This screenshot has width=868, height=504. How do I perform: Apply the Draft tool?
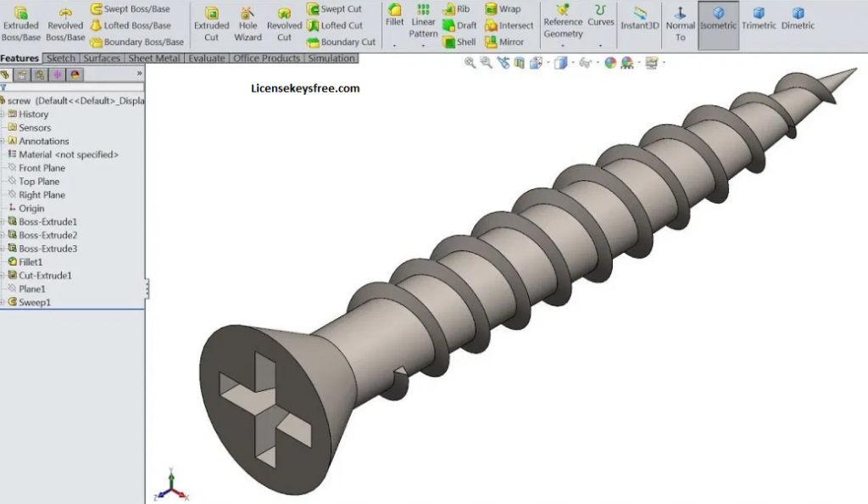459,25
